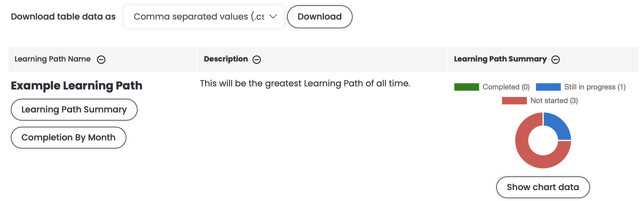The width and height of the screenshot is (644, 201).
Task: Open the Learning Path Summary report button
Action: (x=74, y=110)
